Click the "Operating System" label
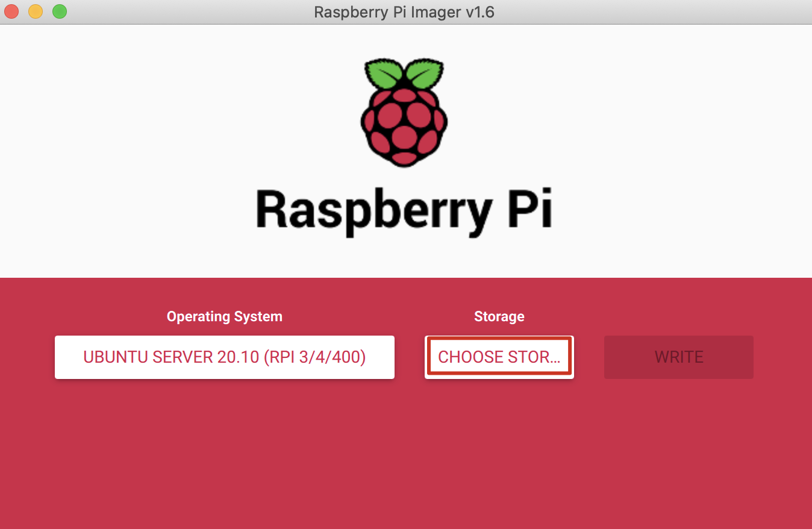 pyautogui.click(x=225, y=316)
